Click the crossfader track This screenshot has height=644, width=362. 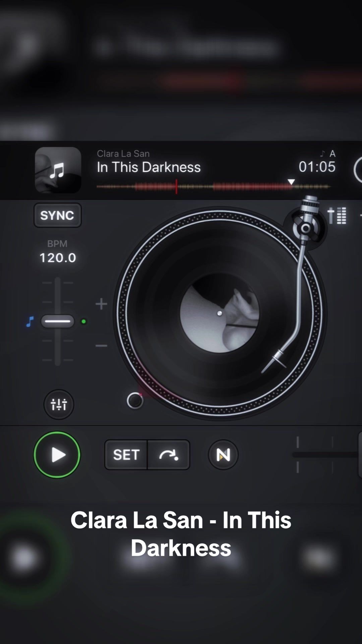325,455
